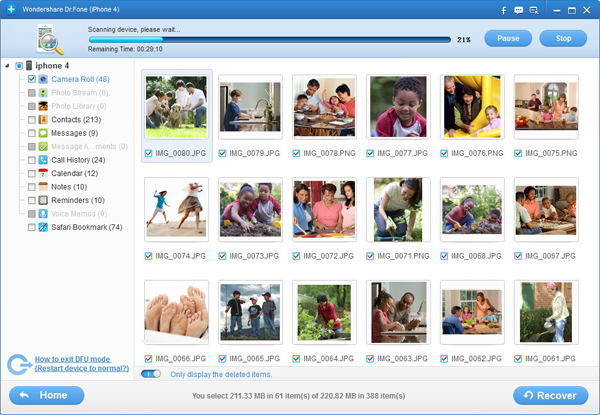600x415 pixels.
Task: Open Safari Bookmark (74) category
Action: (x=86, y=227)
